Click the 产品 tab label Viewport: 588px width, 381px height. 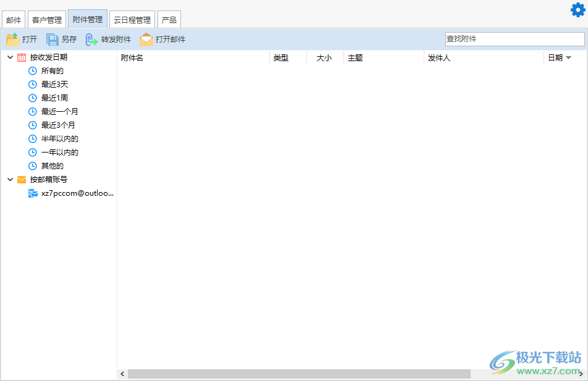169,19
